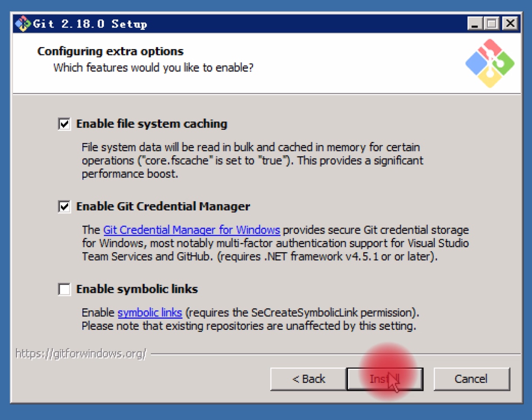This screenshot has width=532, height=420.
Task: Minimize the Git Setup window
Action: point(475,23)
